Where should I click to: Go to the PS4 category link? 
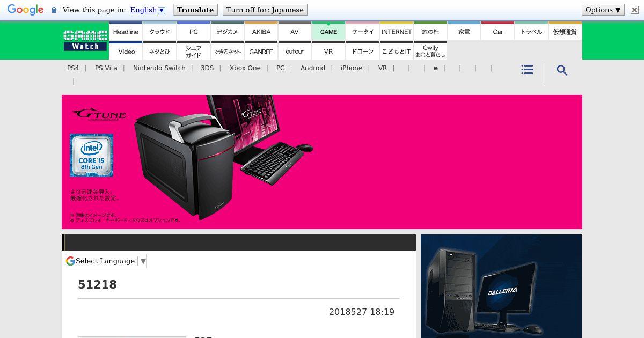(73, 68)
